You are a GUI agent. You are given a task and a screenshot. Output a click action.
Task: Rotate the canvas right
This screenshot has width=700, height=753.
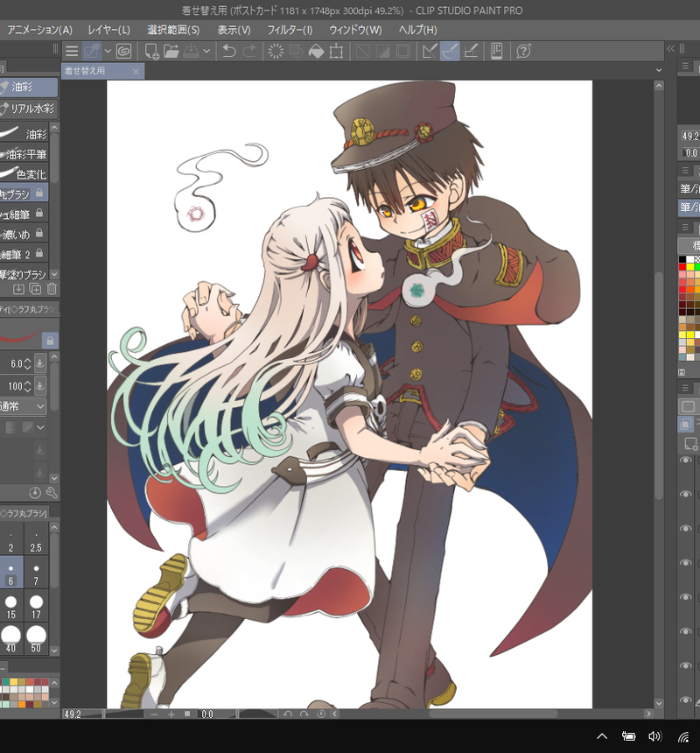[x=304, y=714]
